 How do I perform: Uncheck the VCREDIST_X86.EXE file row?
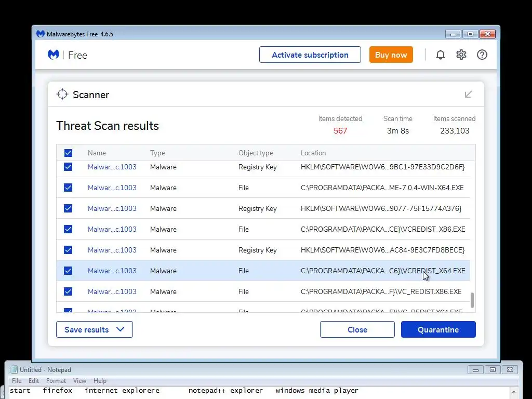point(68,229)
